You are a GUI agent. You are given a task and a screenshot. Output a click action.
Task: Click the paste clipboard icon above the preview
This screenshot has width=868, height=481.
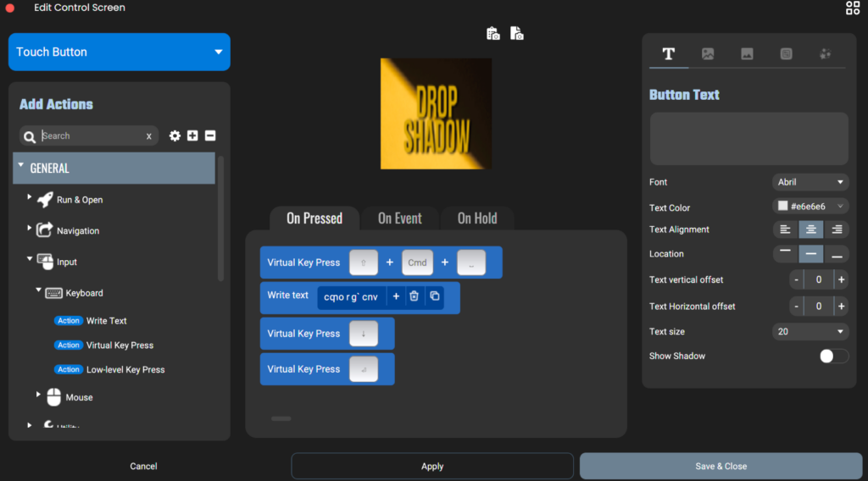492,34
